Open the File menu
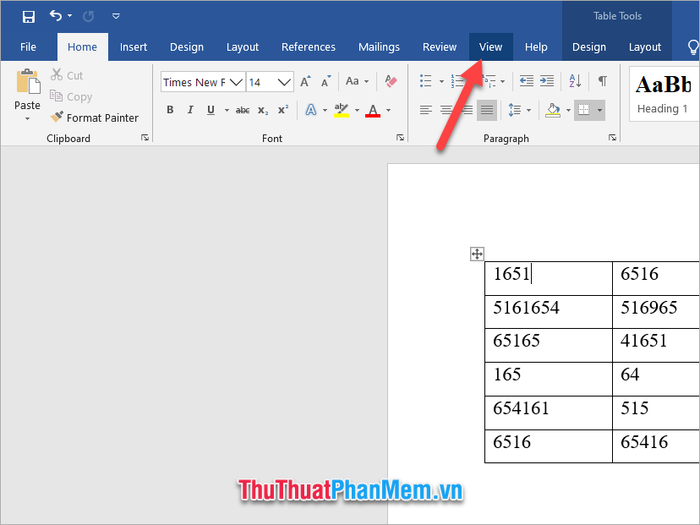Screen dimensions: 700x525 [28, 47]
